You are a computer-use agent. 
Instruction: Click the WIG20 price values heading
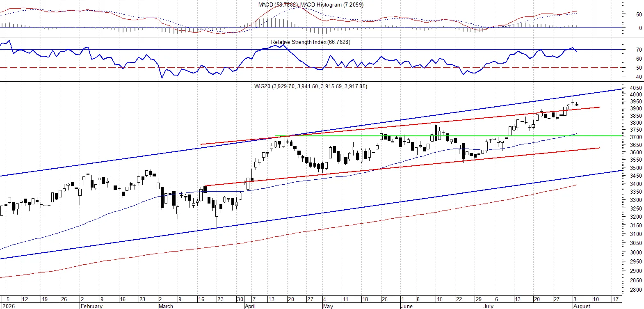pos(311,87)
